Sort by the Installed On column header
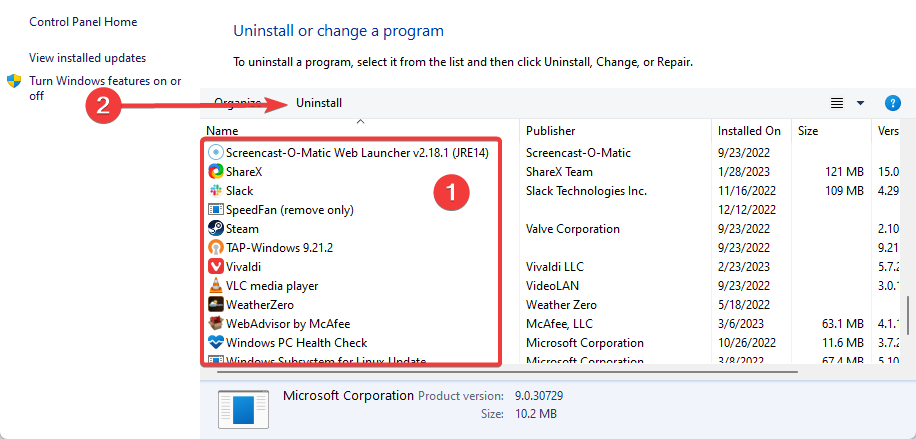Screen dimensions: 916x439 coord(750,131)
